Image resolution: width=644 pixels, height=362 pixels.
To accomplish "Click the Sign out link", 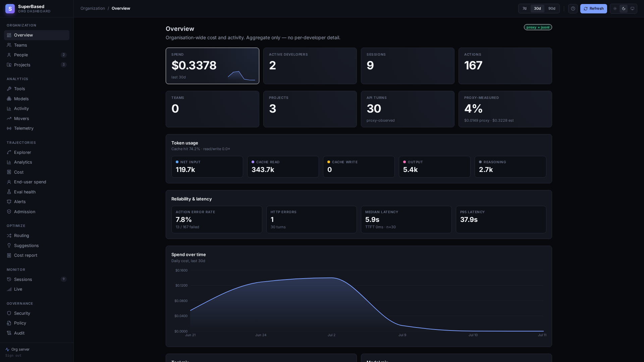I will 13,356.
